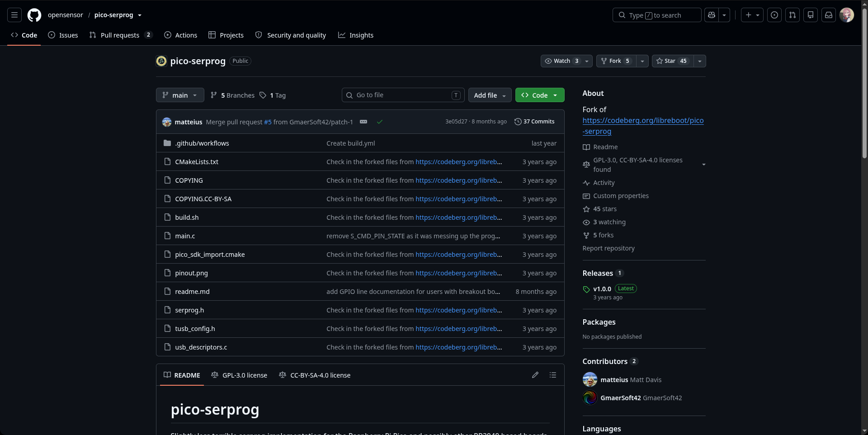
Task: Open the Projects tab
Action: 226,35
